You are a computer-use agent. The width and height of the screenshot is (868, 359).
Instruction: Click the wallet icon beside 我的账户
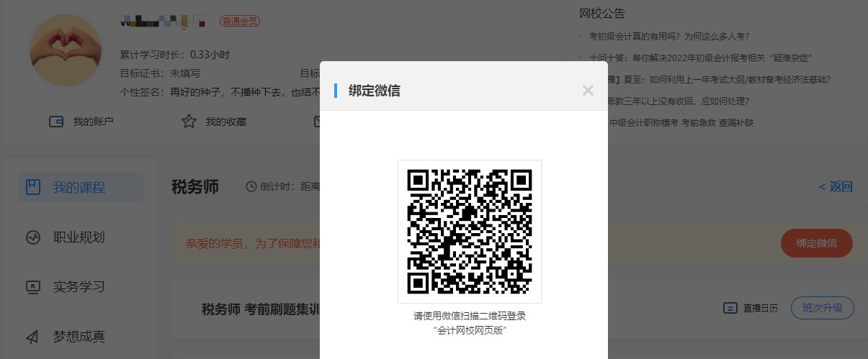click(56, 122)
